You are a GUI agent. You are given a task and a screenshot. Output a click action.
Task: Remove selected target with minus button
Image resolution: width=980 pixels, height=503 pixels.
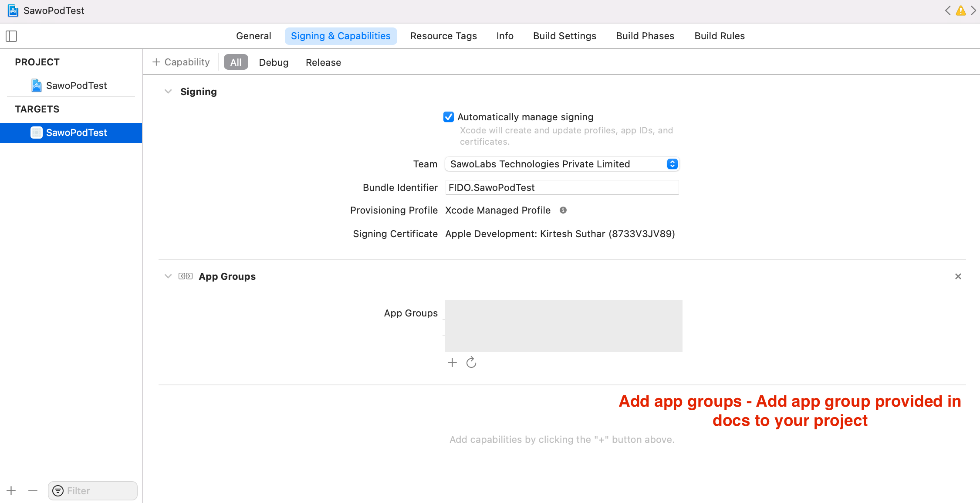[x=33, y=491]
